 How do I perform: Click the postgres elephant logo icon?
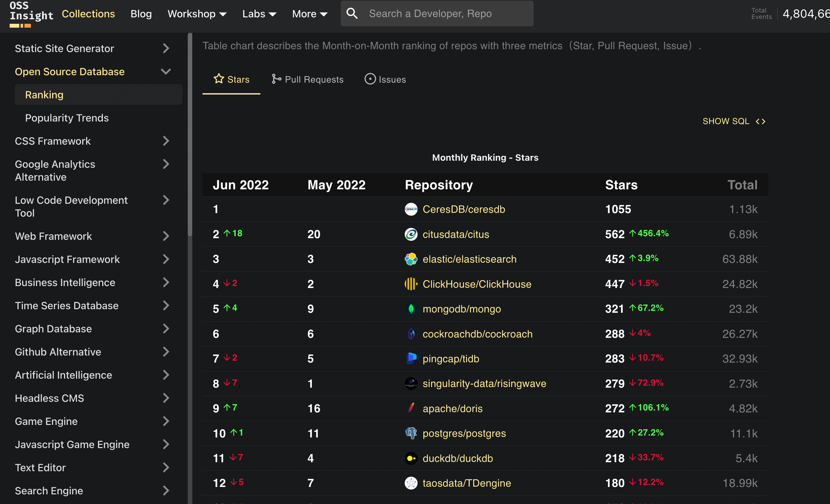(x=410, y=433)
